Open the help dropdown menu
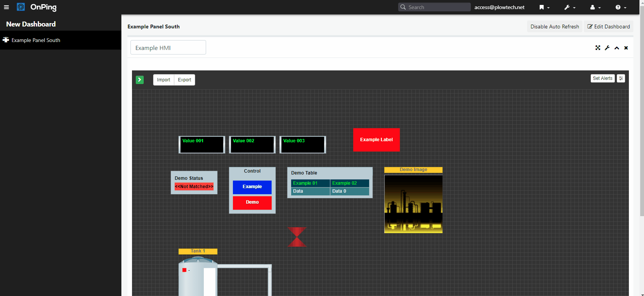This screenshot has width=644, height=296. tap(621, 7)
